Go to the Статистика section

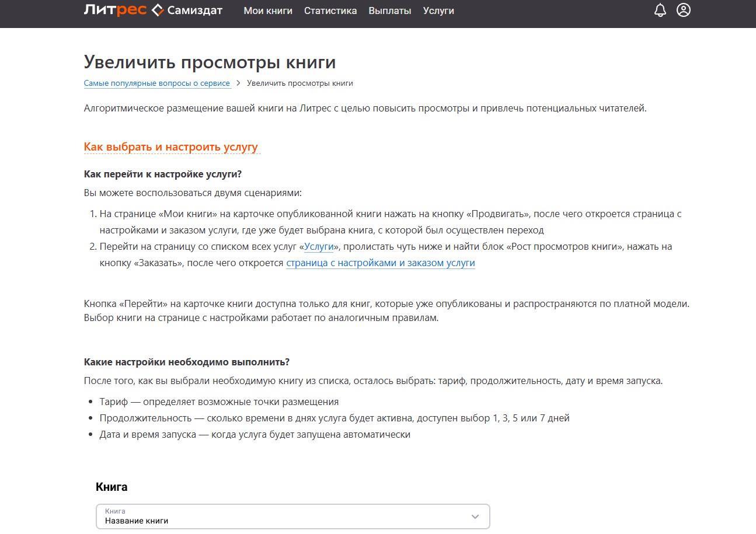pos(330,11)
